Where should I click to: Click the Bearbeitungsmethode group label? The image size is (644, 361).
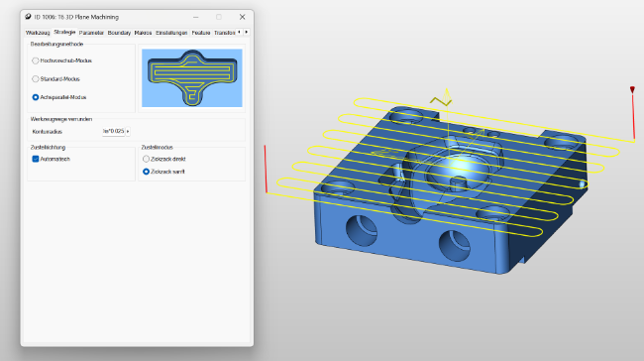[x=56, y=44]
